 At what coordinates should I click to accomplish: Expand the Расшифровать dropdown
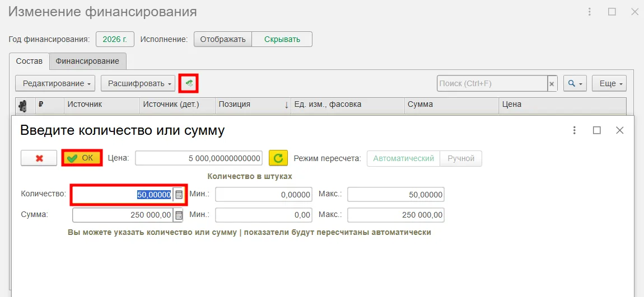point(138,84)
